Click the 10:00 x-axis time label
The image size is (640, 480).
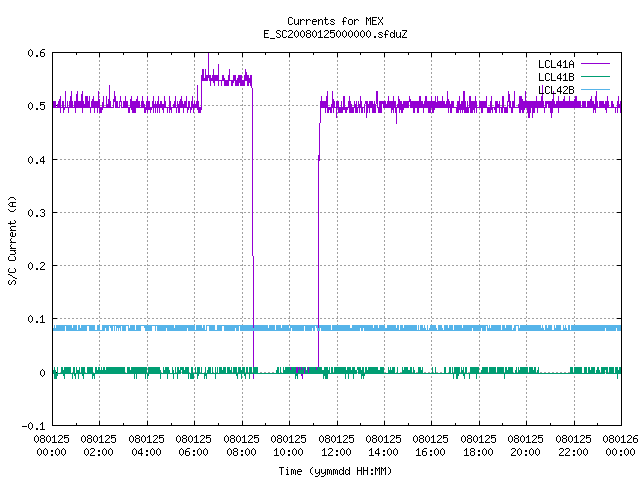tap(289, 452)
